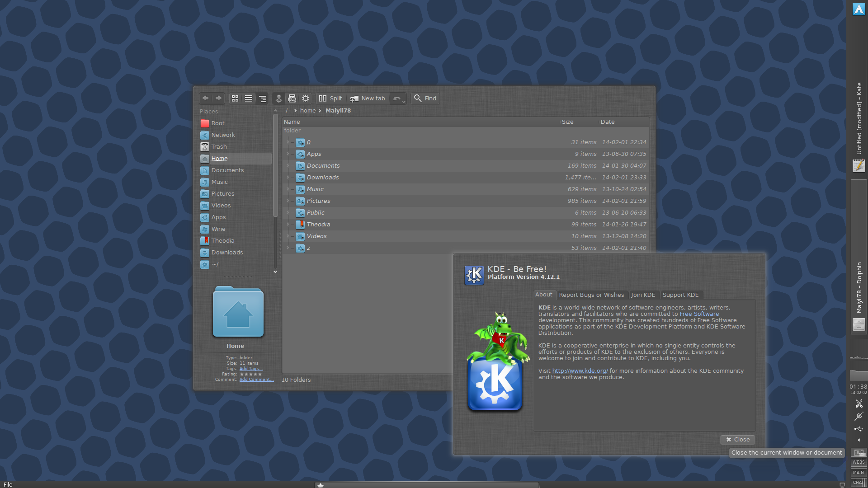Expand the Pictures folder row
The width and height of the screenshot is (868, 488).
pos(288,201)
